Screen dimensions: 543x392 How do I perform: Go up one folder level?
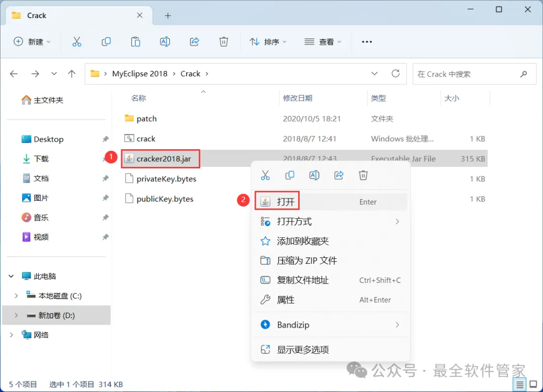coord(72,74)
